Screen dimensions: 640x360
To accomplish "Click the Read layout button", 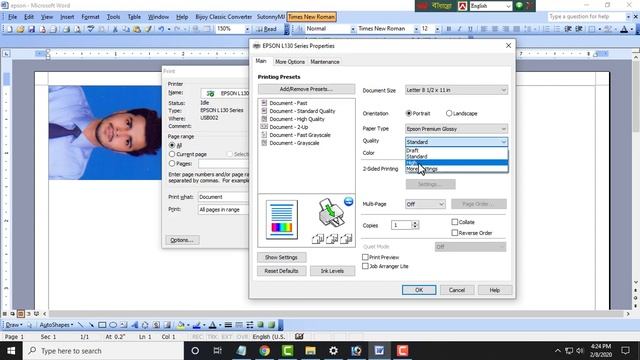I will (x=267, y=29).
